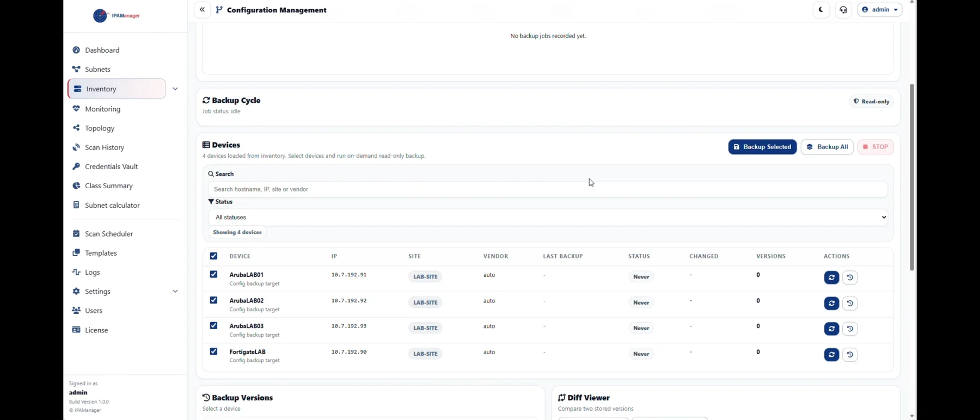The width and height of the screenshot is (980, 420).
Task: Run backup for ArubaLAB03 sync icon
Action: [831, 329]
